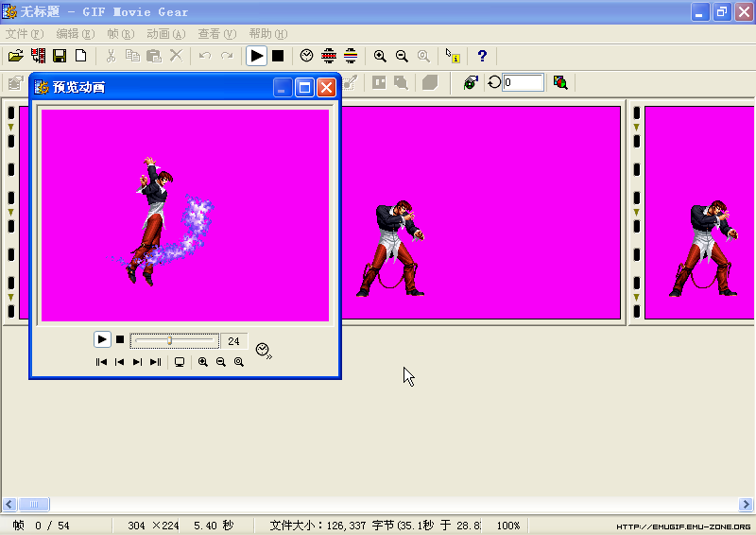Play the animation in preview window
Viewport: 756px width, 535px height.
[x=102, y=339]
